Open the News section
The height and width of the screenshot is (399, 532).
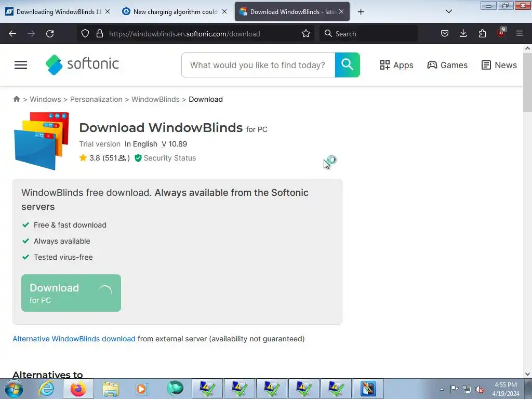pos(499,65)
